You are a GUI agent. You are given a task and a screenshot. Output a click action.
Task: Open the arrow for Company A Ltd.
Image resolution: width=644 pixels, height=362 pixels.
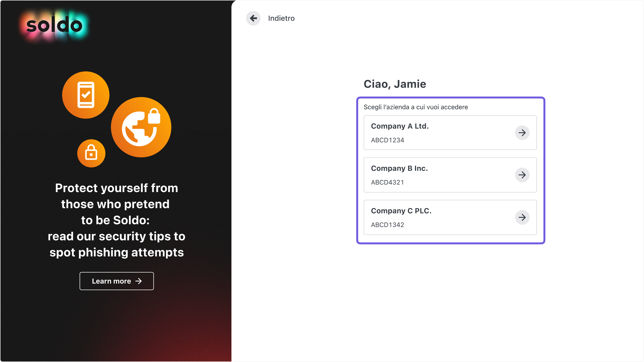[522, 133]
